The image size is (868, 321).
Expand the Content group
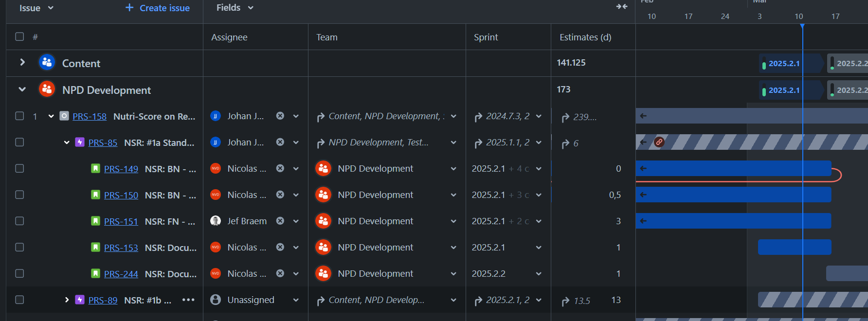pos(22,62)
